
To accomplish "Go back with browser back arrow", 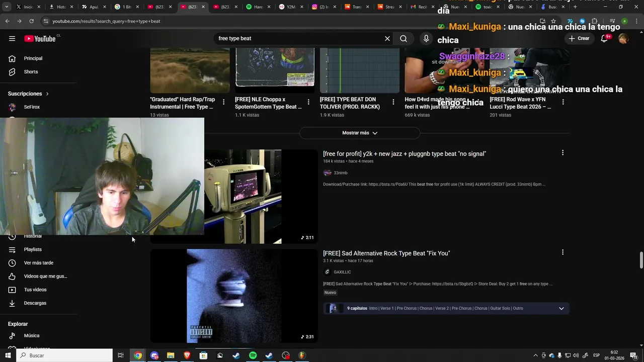I will pyautogui.click(x=7, y=21).
